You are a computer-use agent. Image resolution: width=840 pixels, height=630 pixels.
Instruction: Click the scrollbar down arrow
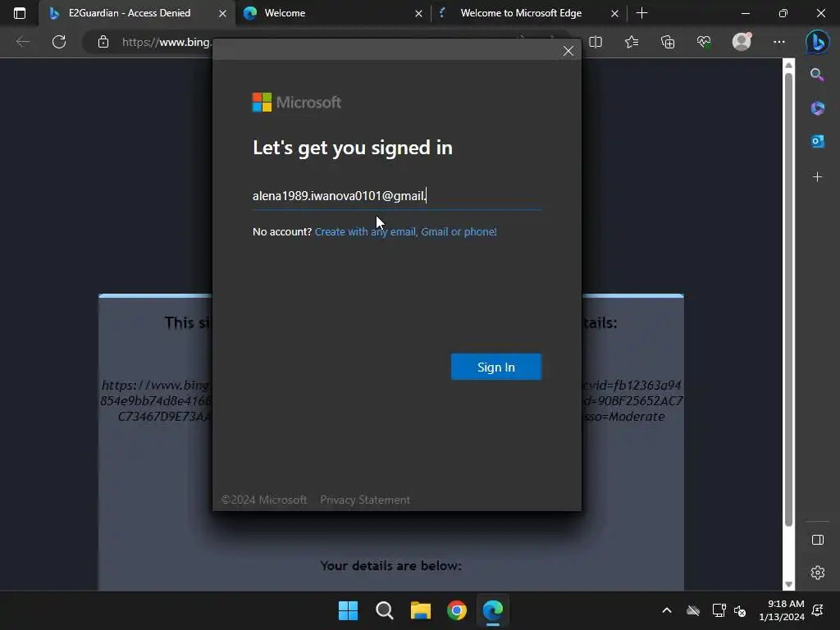click(788, 584)
